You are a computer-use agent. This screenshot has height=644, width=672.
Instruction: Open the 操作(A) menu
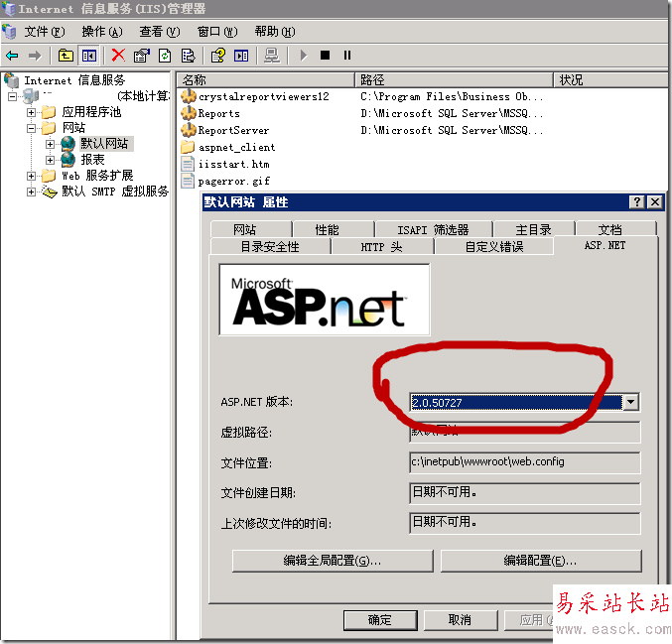point(102,32)
